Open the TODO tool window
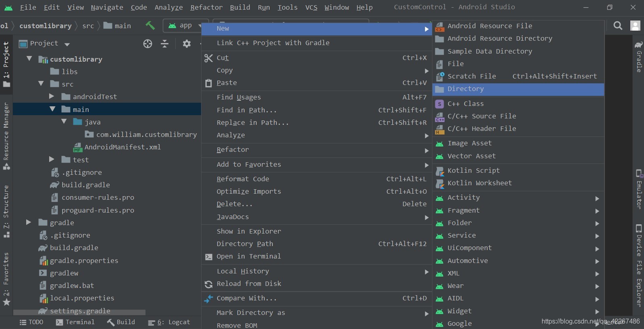Screen dimensions: 644x329 31,322
